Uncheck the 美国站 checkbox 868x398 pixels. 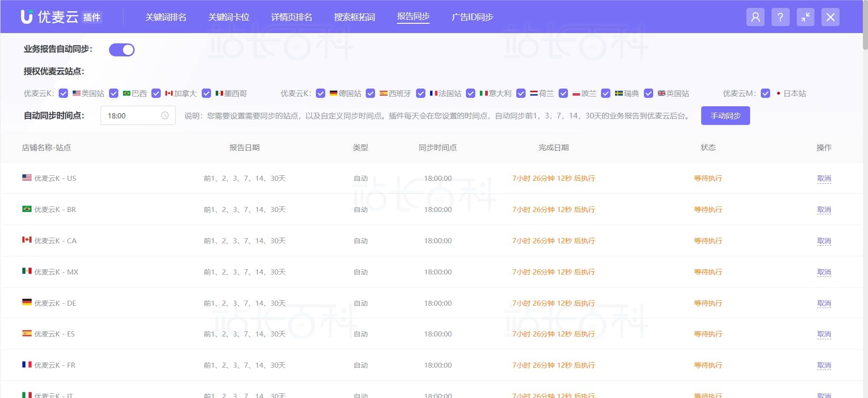[x=64, y=93]
